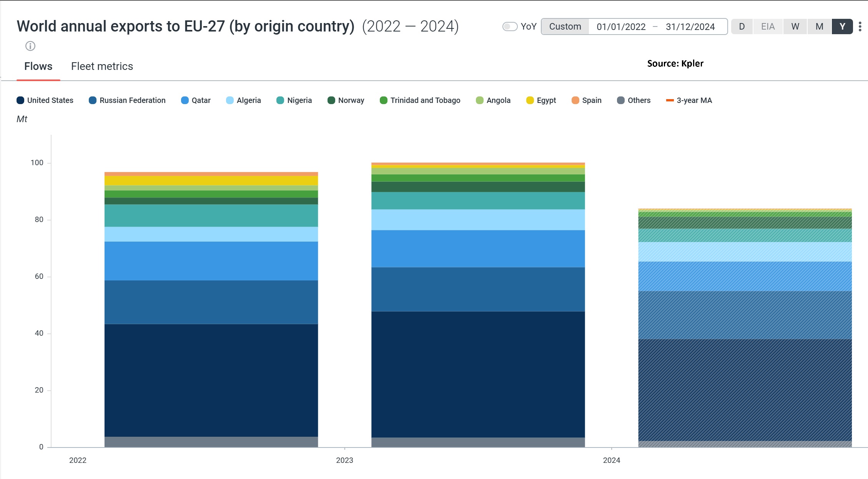868x479 pixels.
Task: Select yearly granularity Y button
Action: pyautogui.click(x=842, y=27)
